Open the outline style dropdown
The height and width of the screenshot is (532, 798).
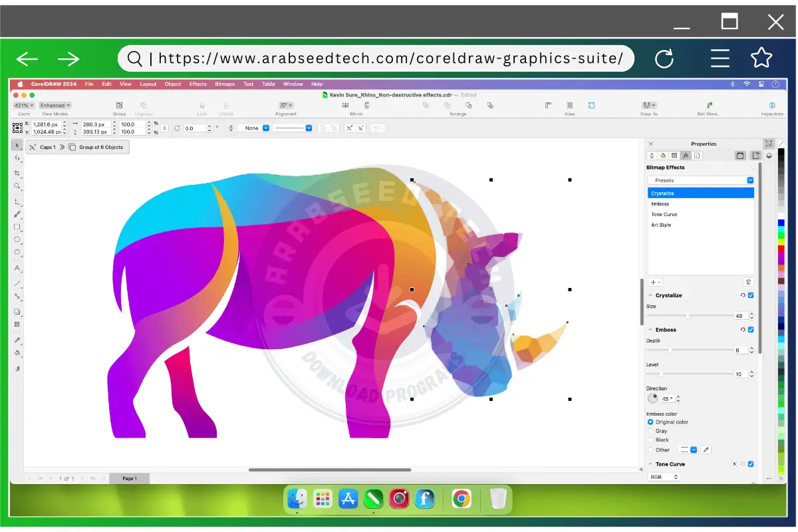[309, 128]
